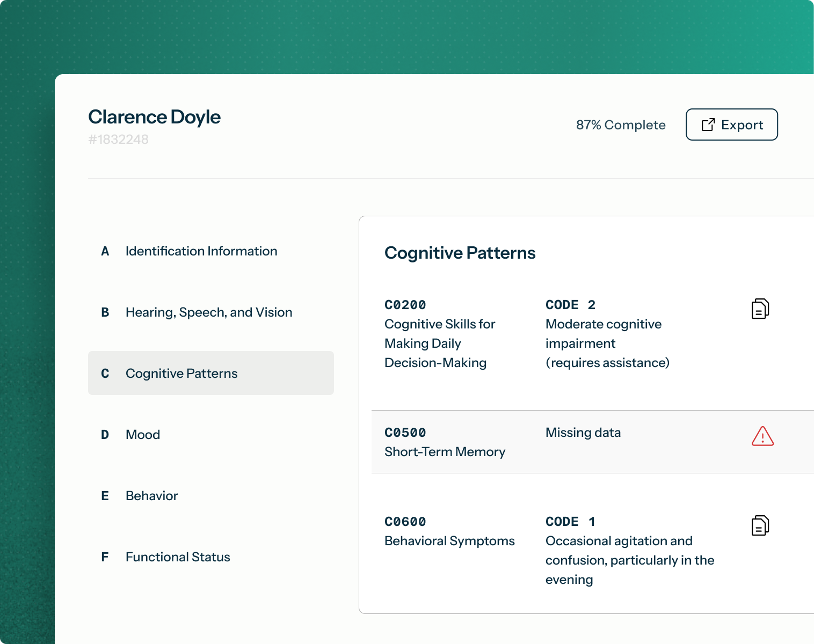Viewport: 814px width, 644px height.
Task: Click the red warning triangle on C0500
Action: coord(762,436)
